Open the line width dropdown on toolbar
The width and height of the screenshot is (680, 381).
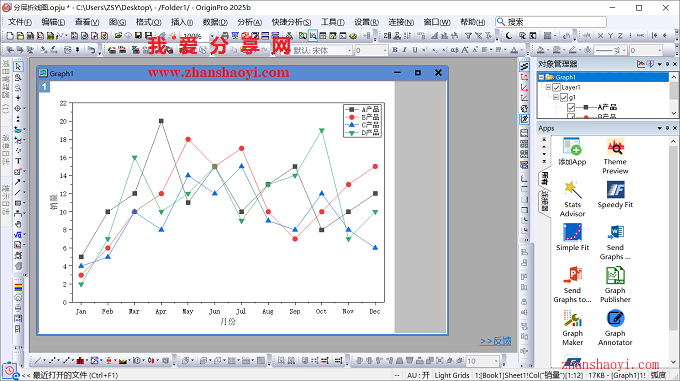pos(660,51)
